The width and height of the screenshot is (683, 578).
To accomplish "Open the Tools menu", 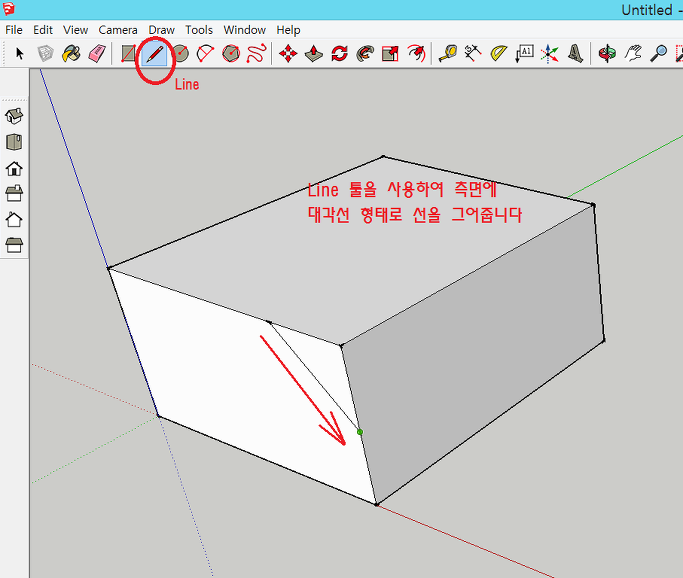I will coord(199,30).
